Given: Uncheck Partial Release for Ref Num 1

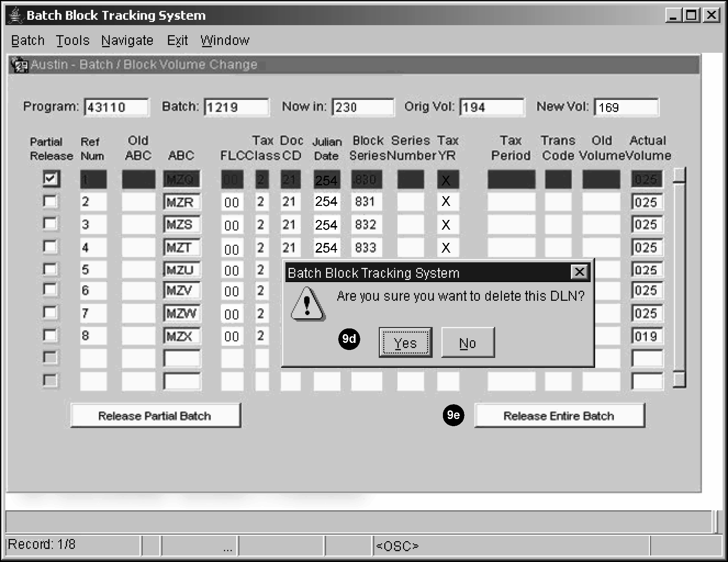Looking at the screenshot, I should [51, 178].
